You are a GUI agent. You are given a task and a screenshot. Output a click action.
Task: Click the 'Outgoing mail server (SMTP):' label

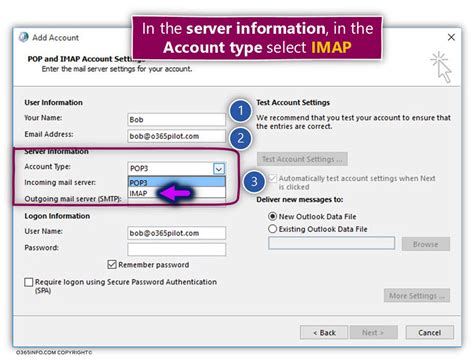pos(73,199)
